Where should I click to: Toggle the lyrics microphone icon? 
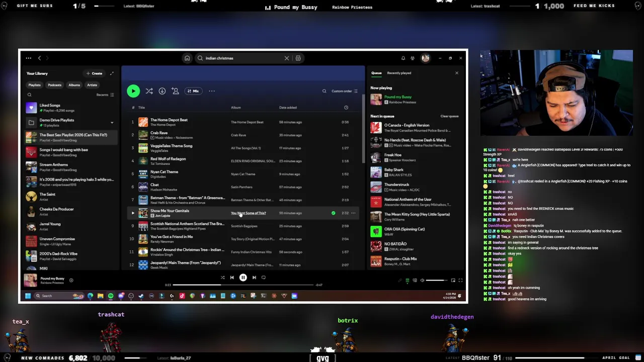click(400, 281)
